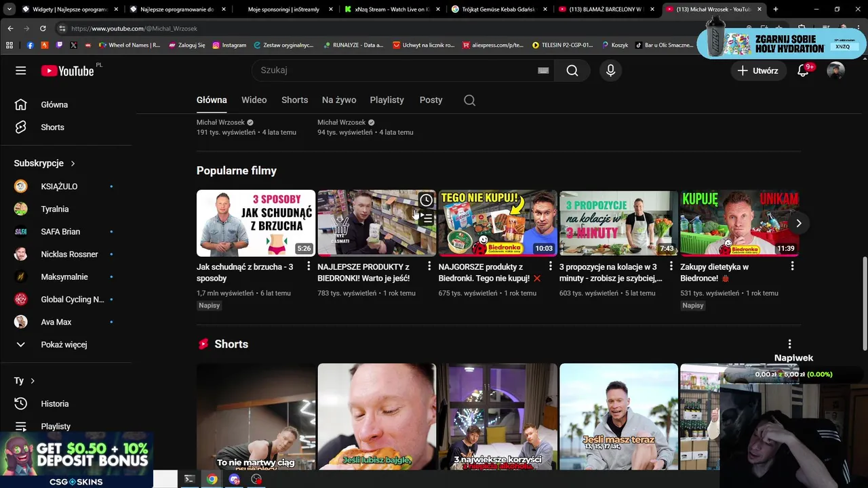Reload the page in browser toolbar

point(43,28)
